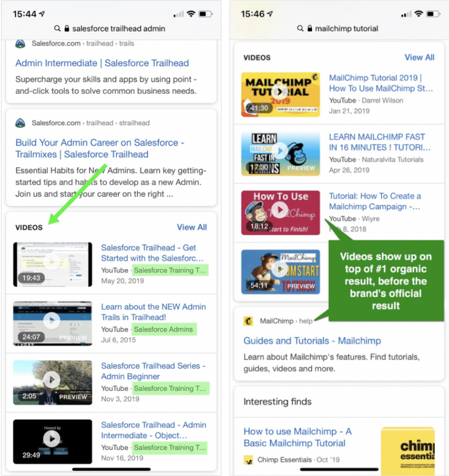
Task: Tap the Interesting finds heading
Action: pyautogui.click(x=277, y=402)
